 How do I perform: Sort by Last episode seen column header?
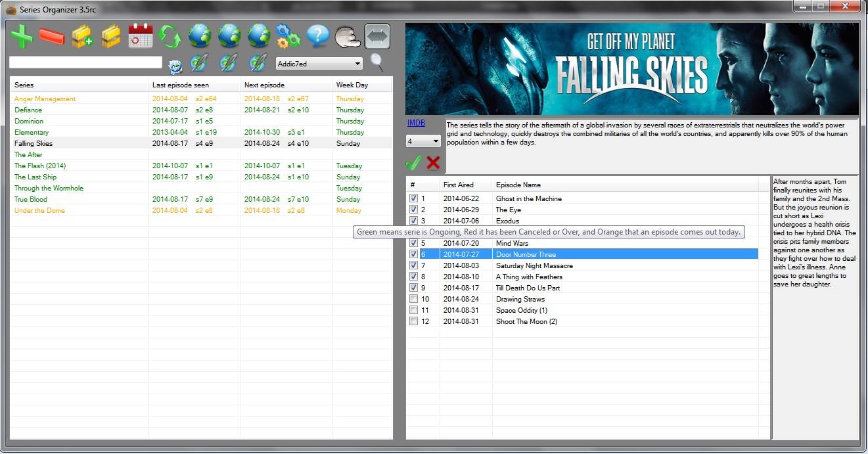coord(194,85)
